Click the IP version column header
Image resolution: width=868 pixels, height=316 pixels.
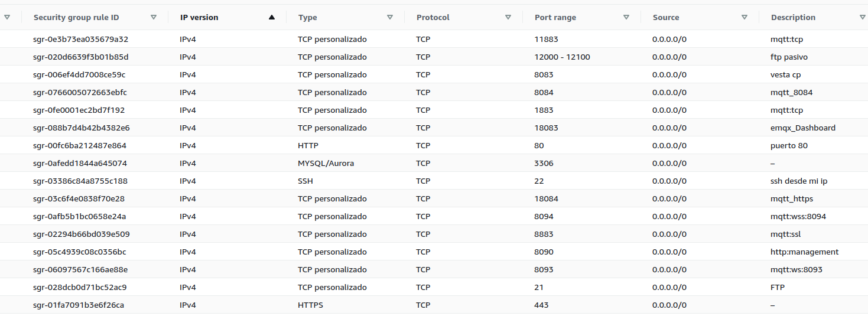(199, 17)
